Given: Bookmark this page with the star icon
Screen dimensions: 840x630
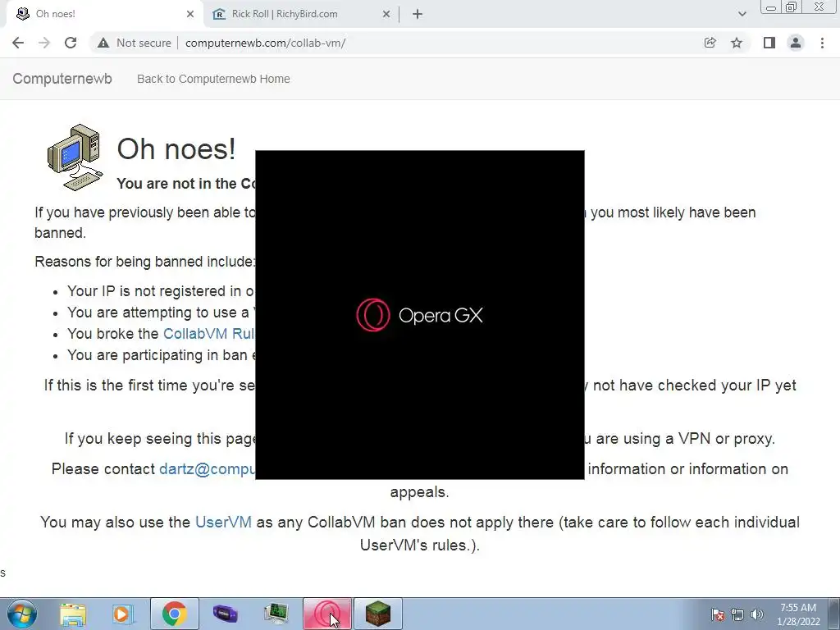Looking at the screenshot, I should click(737, 43).
